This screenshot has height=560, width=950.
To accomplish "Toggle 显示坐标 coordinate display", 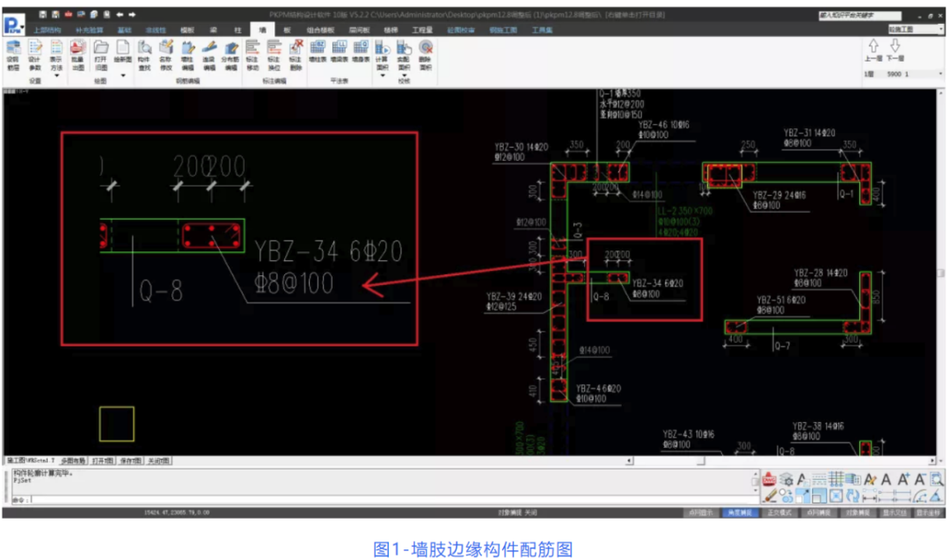I will coord(928,513).
